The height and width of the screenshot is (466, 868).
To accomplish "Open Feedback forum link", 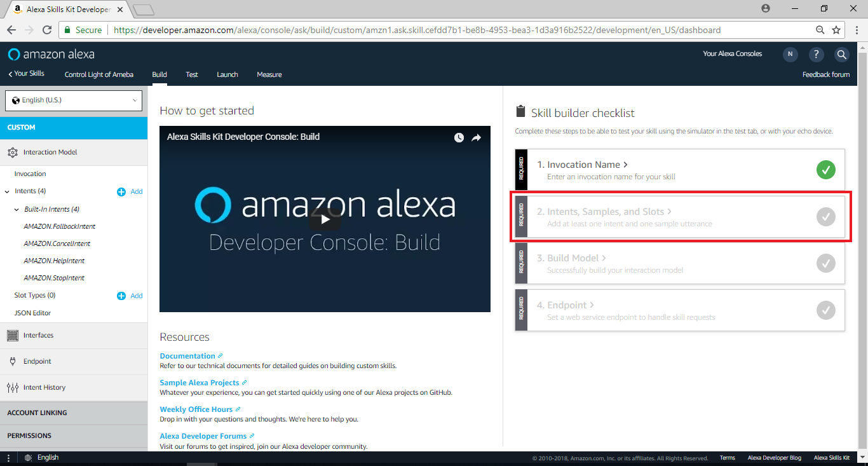I will point(826,74).
